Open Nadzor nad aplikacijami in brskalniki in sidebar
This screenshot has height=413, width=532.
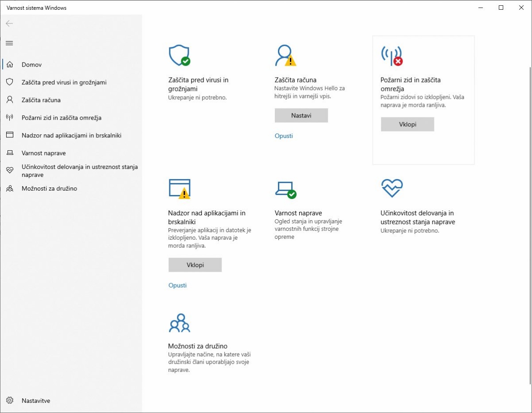coord(71,136)
